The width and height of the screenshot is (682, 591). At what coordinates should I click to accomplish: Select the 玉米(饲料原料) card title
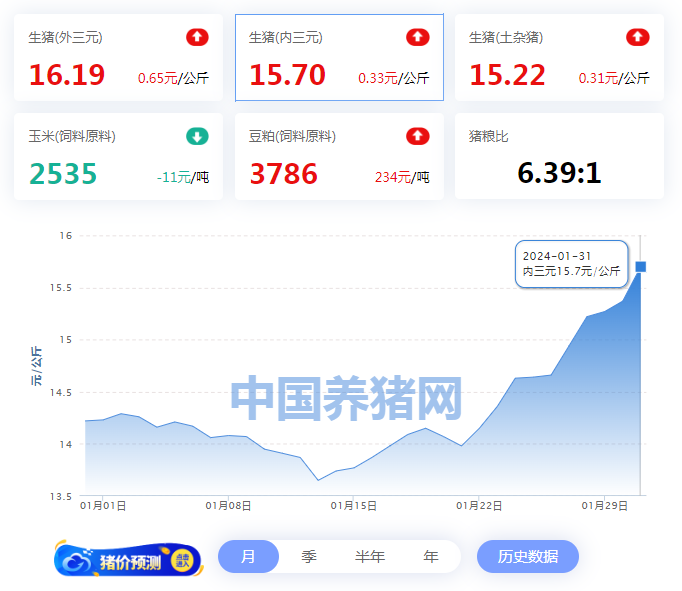point(72,137)
